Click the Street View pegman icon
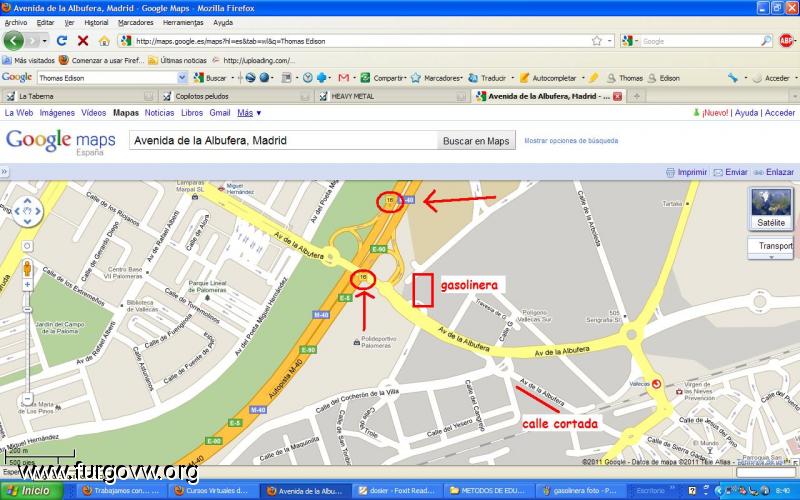The image size is (800, 500). 27,268
